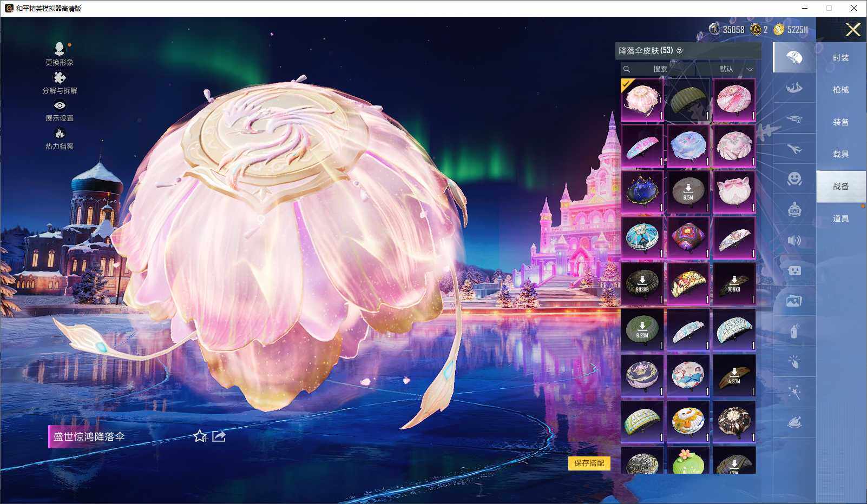Select the roast chicken category icon

click(794, 422)
